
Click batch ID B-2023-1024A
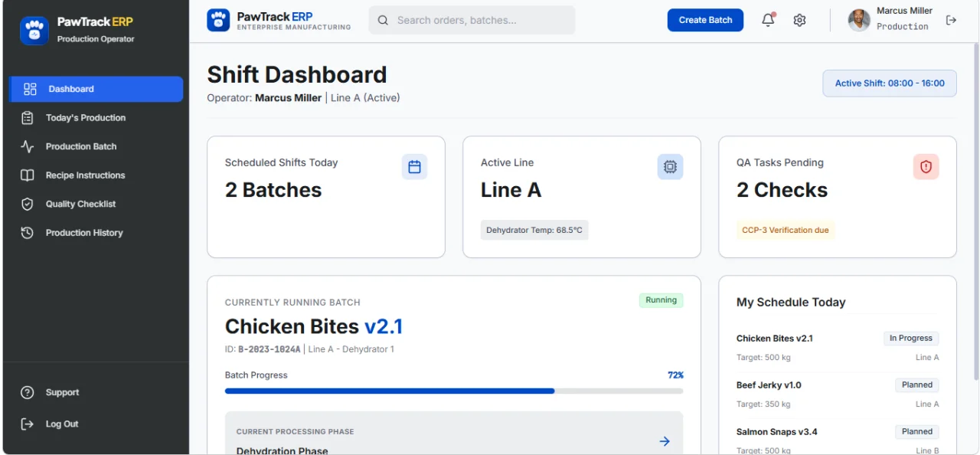point(269,349)
